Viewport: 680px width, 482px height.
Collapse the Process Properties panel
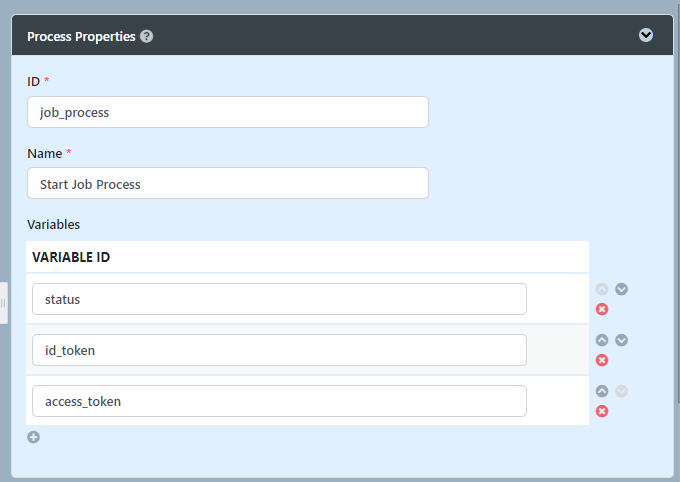[646, 35]
